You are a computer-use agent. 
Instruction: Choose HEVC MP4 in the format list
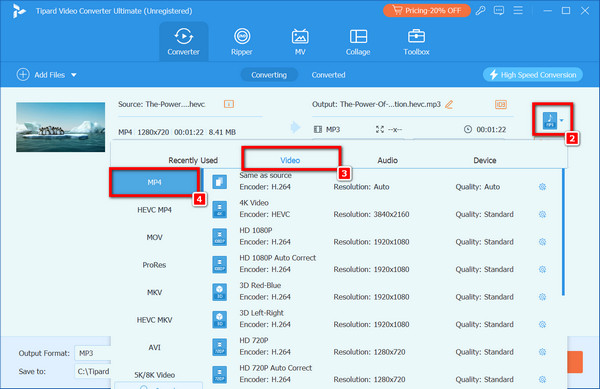(x=155, y=210)
